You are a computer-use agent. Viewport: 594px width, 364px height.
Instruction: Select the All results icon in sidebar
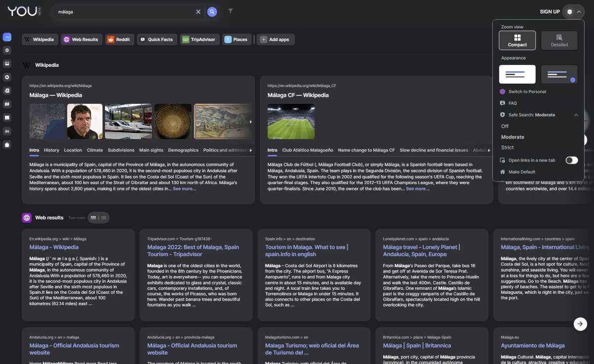coord(7,37)
